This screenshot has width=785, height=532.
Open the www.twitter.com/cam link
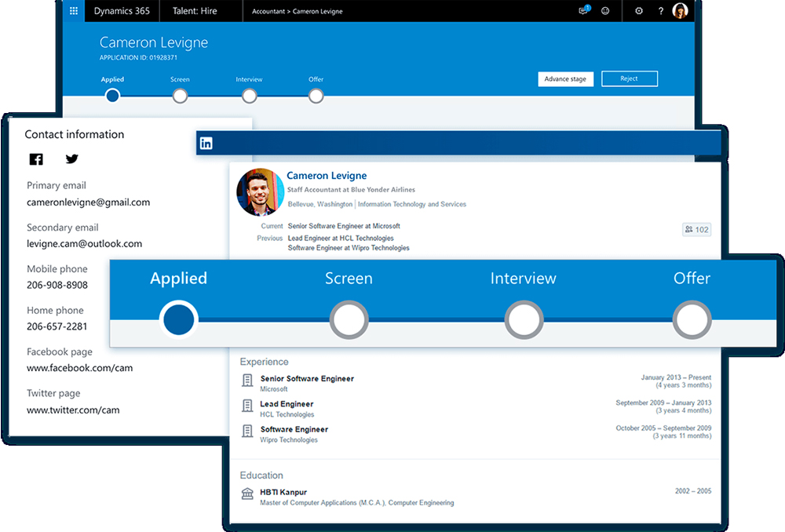(73, 410)
